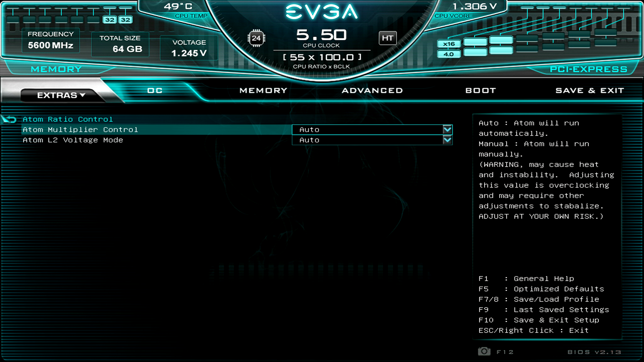Click the 1.245 V memory voltage value
This screenshot has width=644, height=362.
189,53
